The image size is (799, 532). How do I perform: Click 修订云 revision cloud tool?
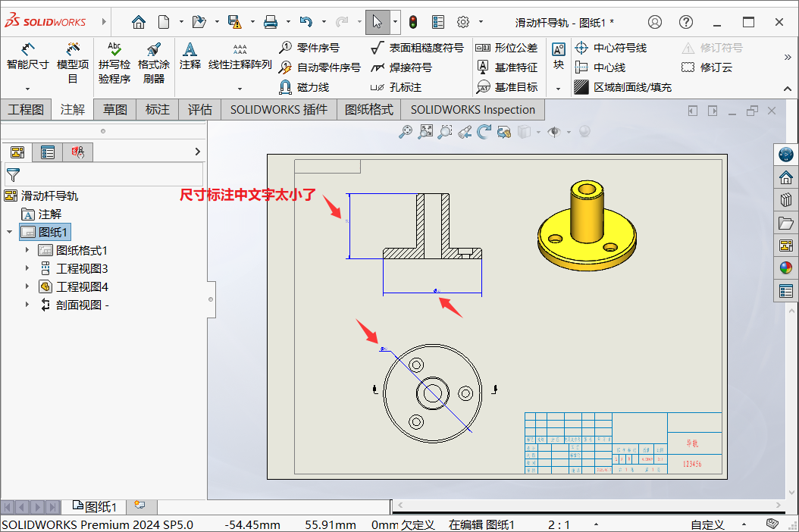point(707,67)
